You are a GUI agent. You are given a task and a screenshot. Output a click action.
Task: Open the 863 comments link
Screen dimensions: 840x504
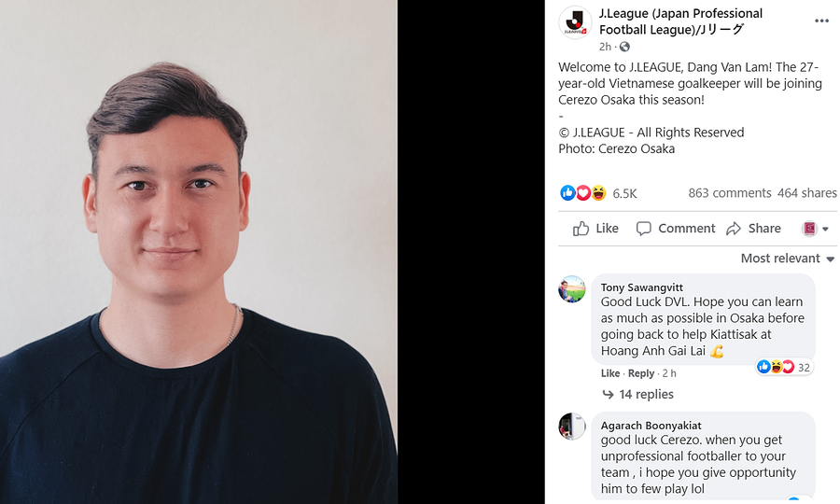(730, 193)
